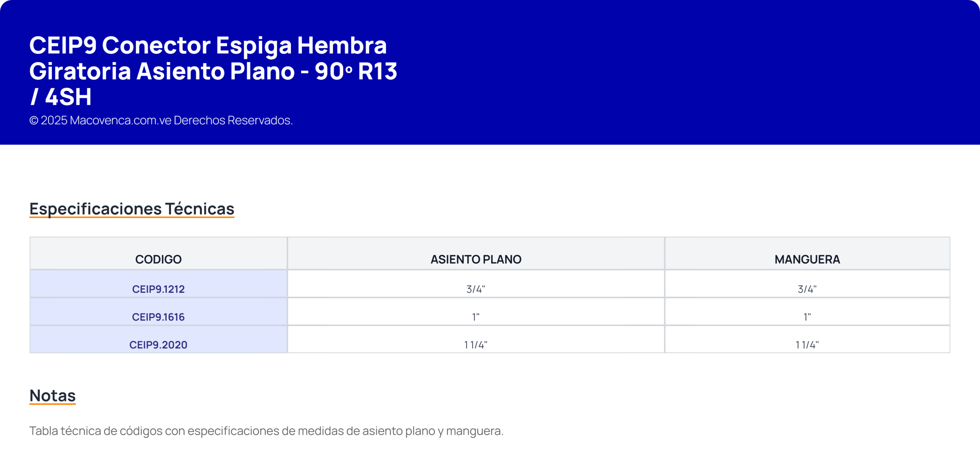Viewport: 980px width, 463px height.
Task: Click Asiento Plano value for CEIP9.1616
Action: [475, 317]
